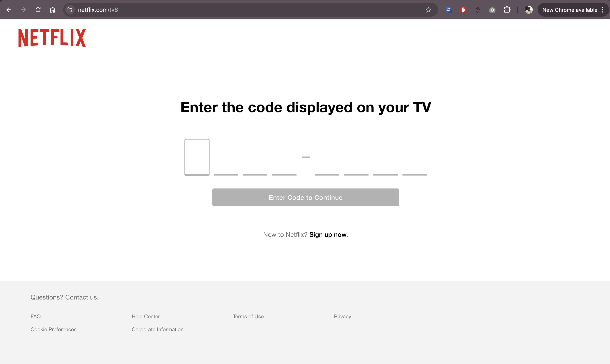This screenshot has height=364, width=610.
Task: Open the Help Center page
Action: click(146, 316)
